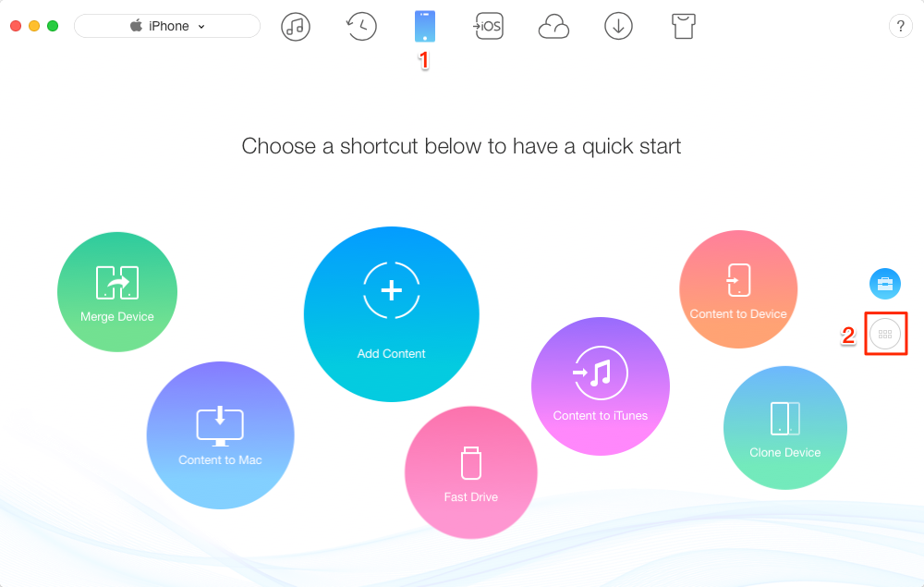Open the skin theme shirt icon
The width and height of the screenshot is (924, 587).
coord(684,27)
